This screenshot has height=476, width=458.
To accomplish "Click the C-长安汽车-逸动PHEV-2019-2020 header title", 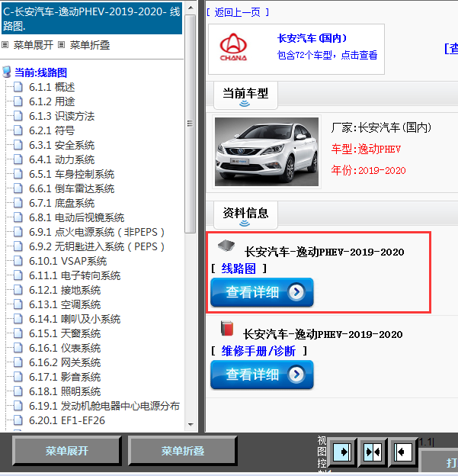I will [91, 19].
